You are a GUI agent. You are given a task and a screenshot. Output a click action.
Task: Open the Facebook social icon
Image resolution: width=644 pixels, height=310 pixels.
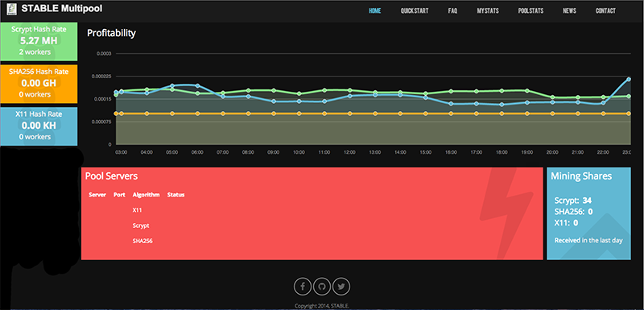point(303,287)
